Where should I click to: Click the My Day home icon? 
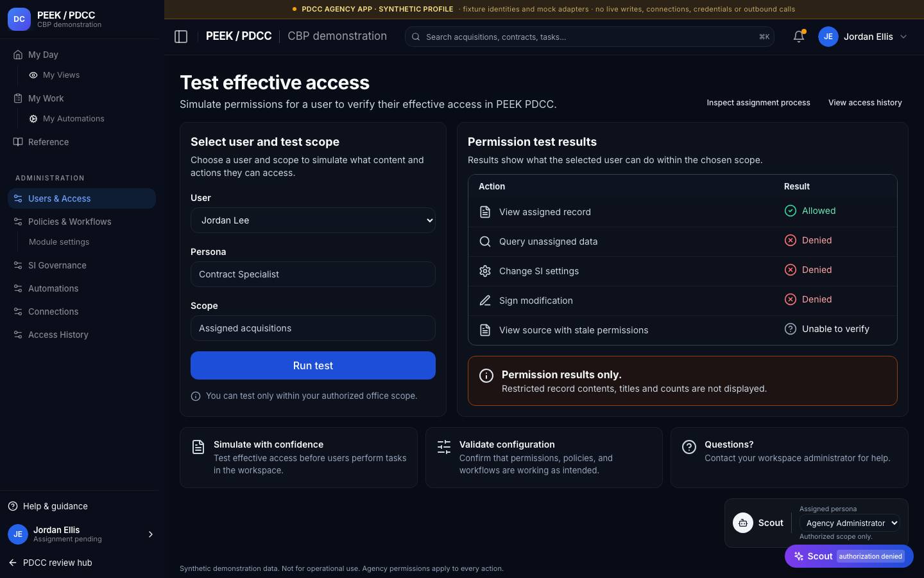[x=18, y=55]
